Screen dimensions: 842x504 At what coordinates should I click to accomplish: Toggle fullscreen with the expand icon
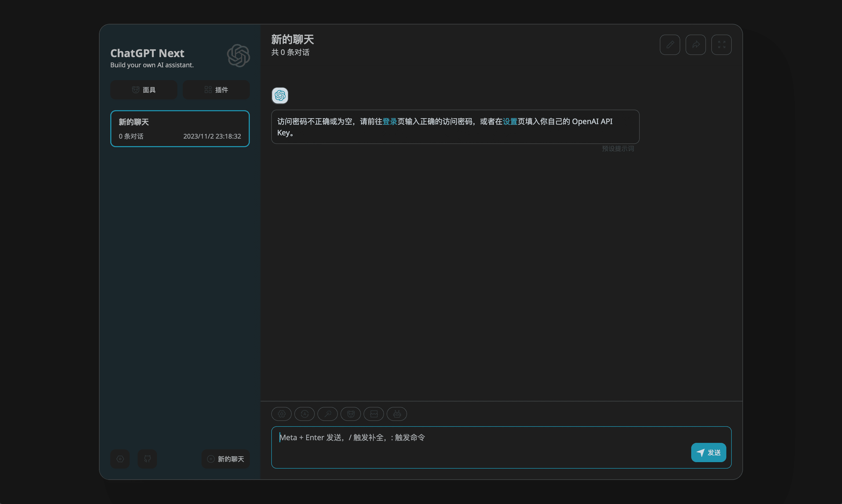point(721,45)
